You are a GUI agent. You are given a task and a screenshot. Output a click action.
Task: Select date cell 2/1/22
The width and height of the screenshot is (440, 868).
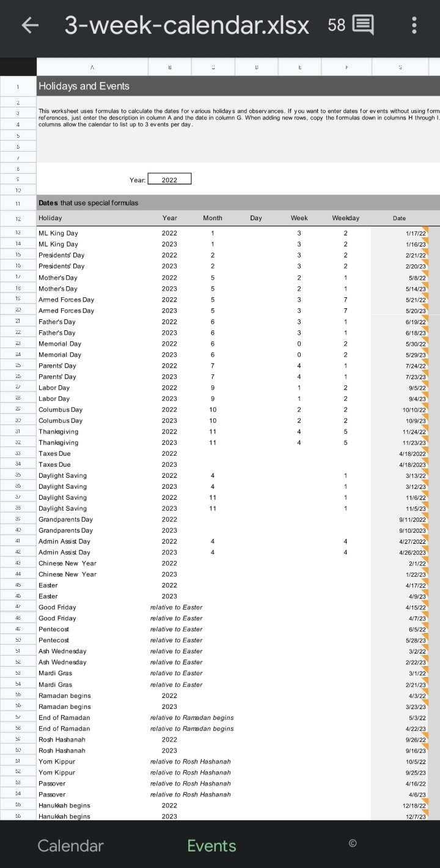(x=400, y=563)
